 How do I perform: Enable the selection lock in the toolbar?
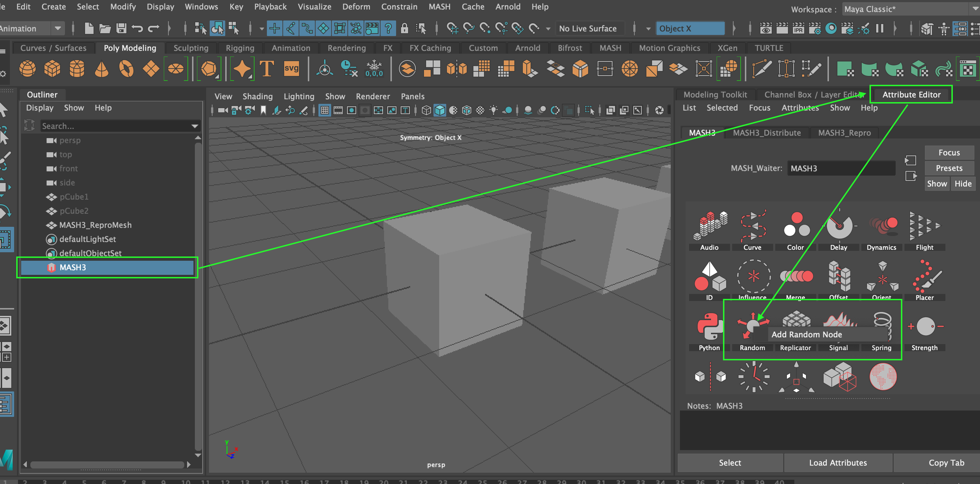(x=405, y=28)
